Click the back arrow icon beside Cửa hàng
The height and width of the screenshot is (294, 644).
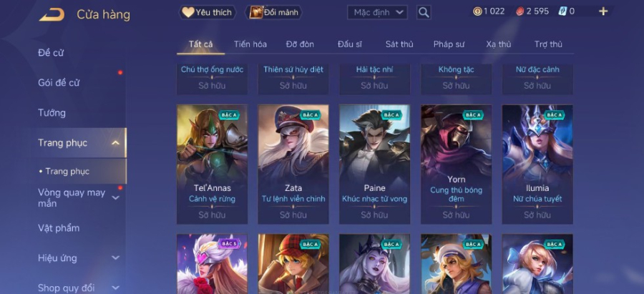tap(52, 15)
